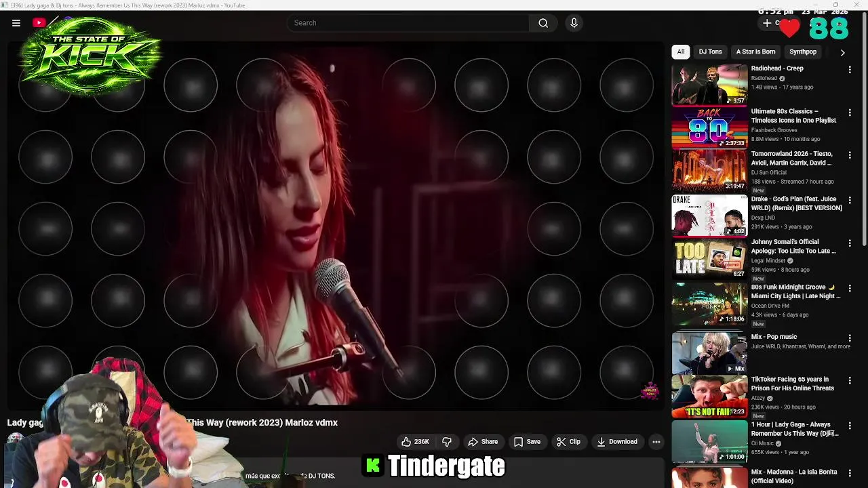Share this video

coord(483,442)
